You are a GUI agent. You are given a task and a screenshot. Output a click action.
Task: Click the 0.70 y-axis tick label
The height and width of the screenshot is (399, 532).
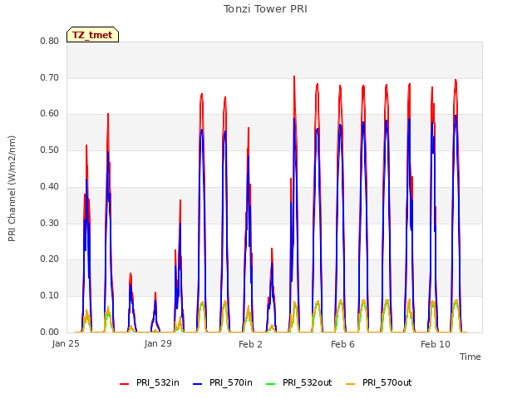pos(50,77)
